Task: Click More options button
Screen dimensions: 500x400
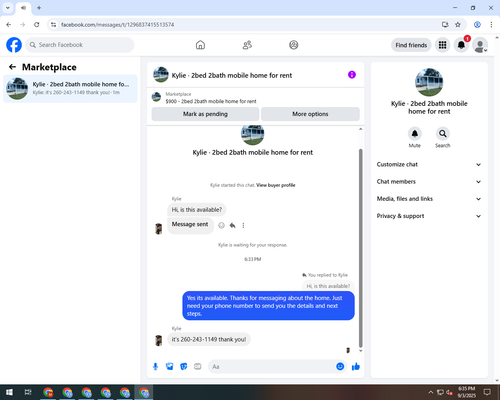Action: pos(310,114)
